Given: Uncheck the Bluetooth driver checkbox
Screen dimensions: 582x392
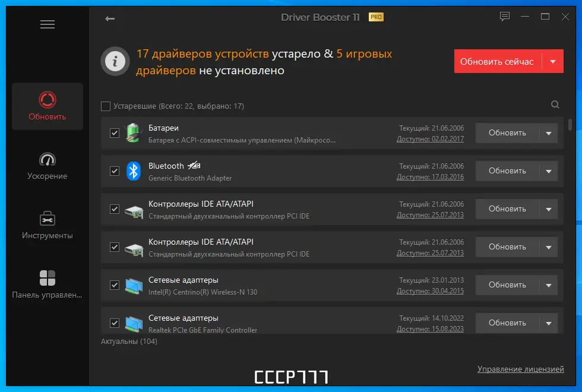Looking at the screenshot, I should coord(115,171).
